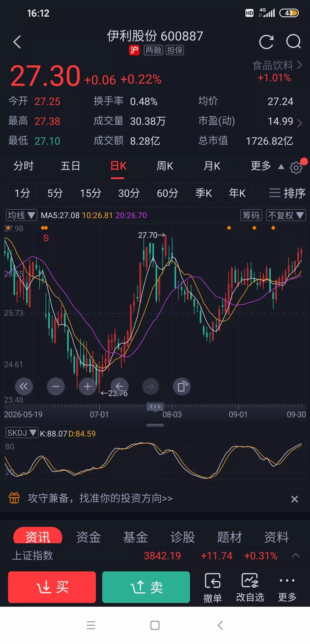
Task: Open chart settings gear icon
Action: pos(296,168)
